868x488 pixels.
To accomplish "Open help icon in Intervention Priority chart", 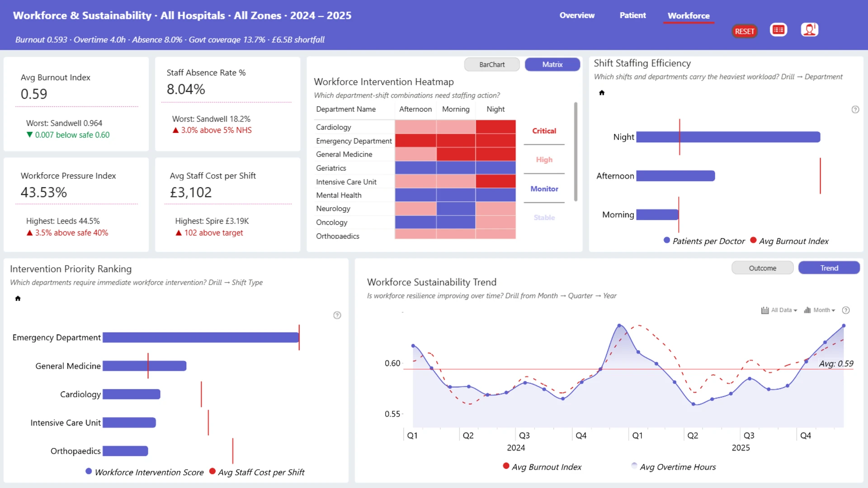I will point(337,315).
